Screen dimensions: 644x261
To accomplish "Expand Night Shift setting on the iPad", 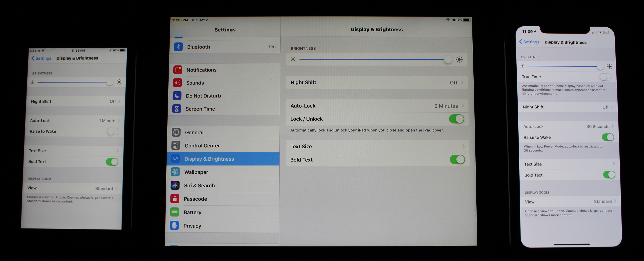I will point(377,82).
